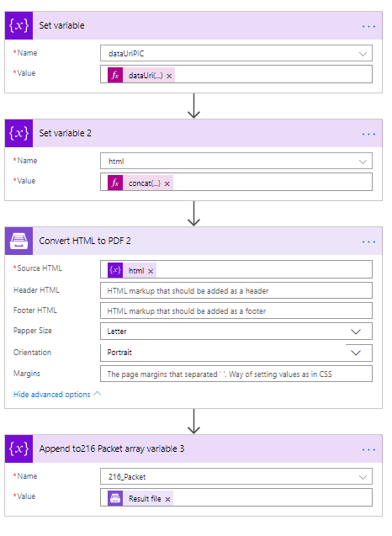The image size is (392, 536).
Task: Open Set variable 2 ellipsis menu
Action: pos(368,134)
